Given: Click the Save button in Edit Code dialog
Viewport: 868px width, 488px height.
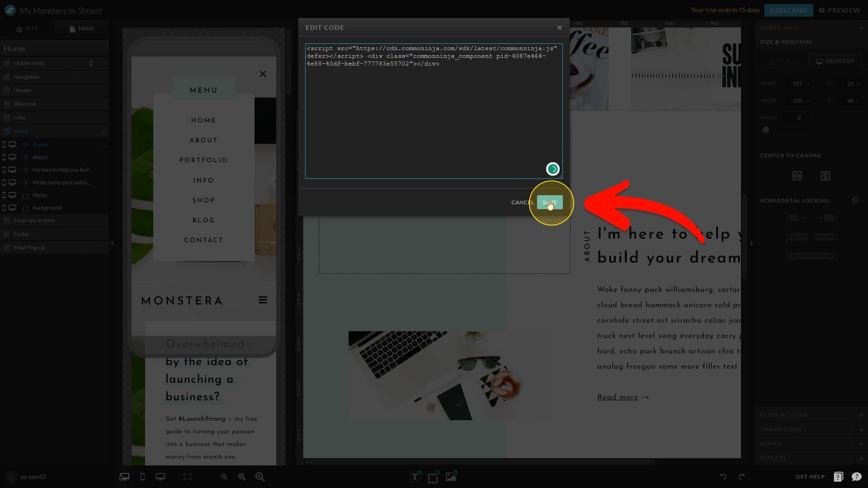Looking at the screenshot, I should tap(550, 202).
